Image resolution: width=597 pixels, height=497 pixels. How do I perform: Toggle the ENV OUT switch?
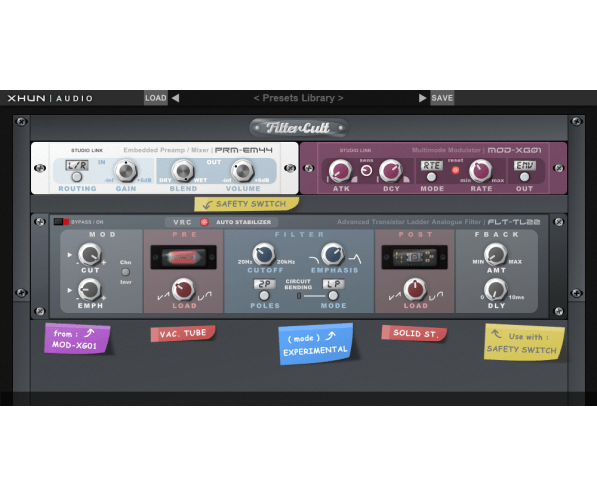coord(524,177)
